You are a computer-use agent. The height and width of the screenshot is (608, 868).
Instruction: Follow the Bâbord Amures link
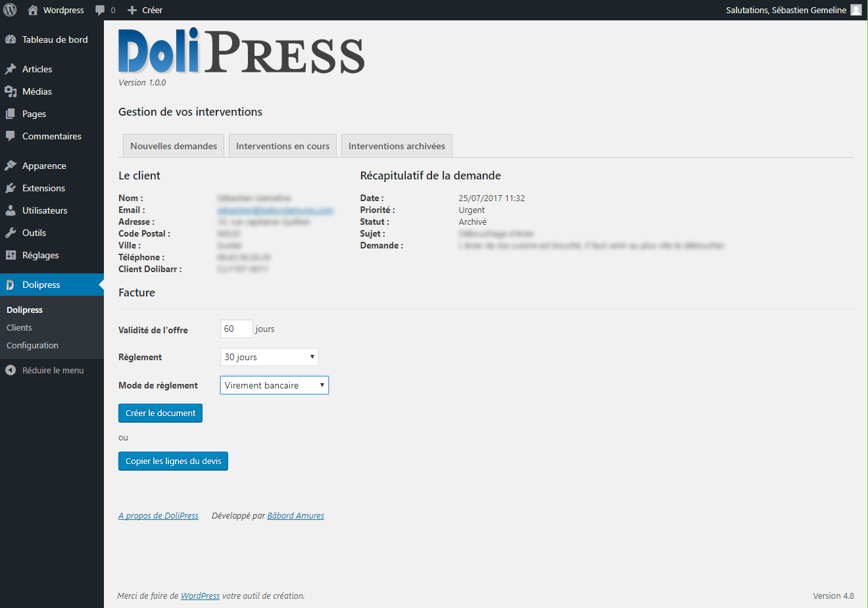tap(295, 515)
